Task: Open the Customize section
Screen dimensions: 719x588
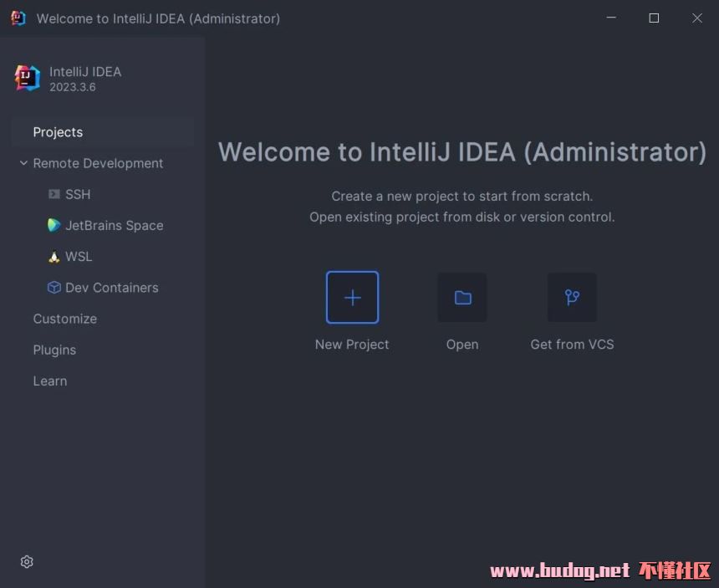Action: tap(64, 319)
